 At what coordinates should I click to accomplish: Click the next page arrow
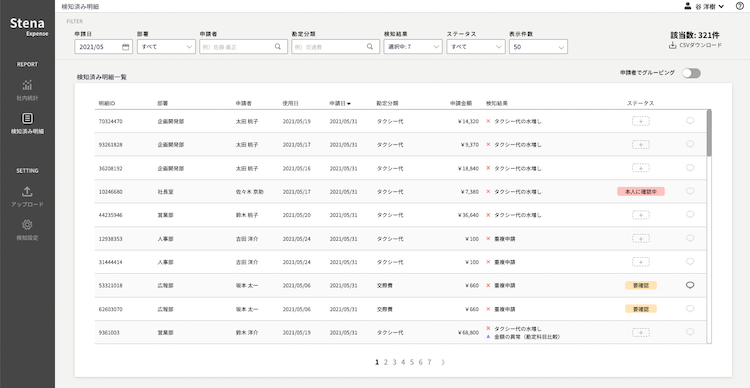(443, 362)
